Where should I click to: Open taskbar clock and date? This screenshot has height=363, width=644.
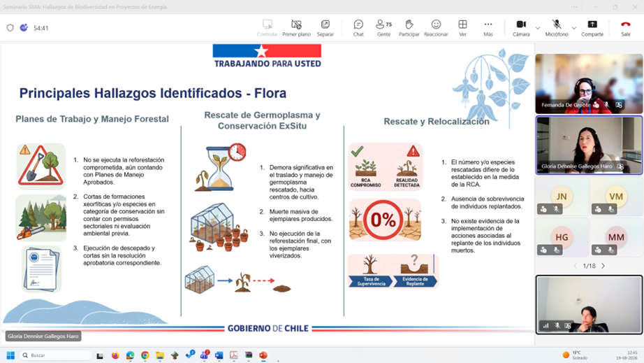[627, 355]
